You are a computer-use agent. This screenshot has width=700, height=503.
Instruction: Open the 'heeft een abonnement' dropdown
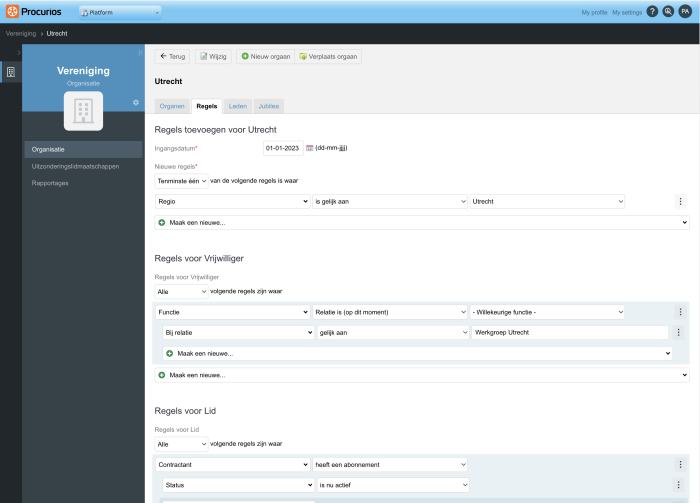390,465
